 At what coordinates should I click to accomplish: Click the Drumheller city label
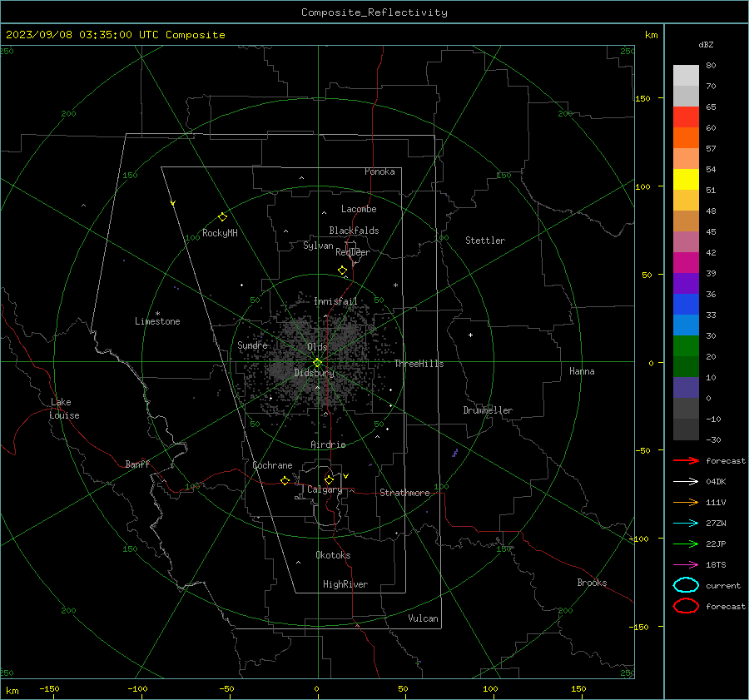(x=488, y=410)
